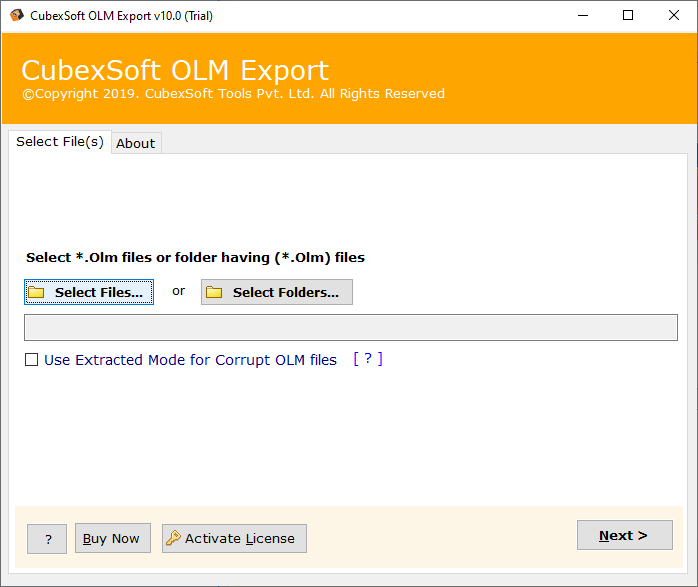Click the ? help button at bottom left
698x587 pixels.
(x=47, y=539)
